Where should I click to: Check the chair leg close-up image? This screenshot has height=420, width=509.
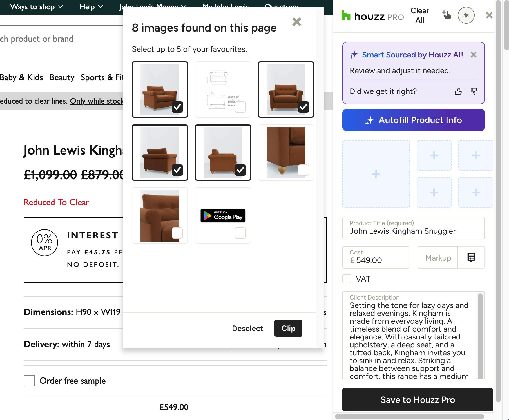[x=303, y=170]
